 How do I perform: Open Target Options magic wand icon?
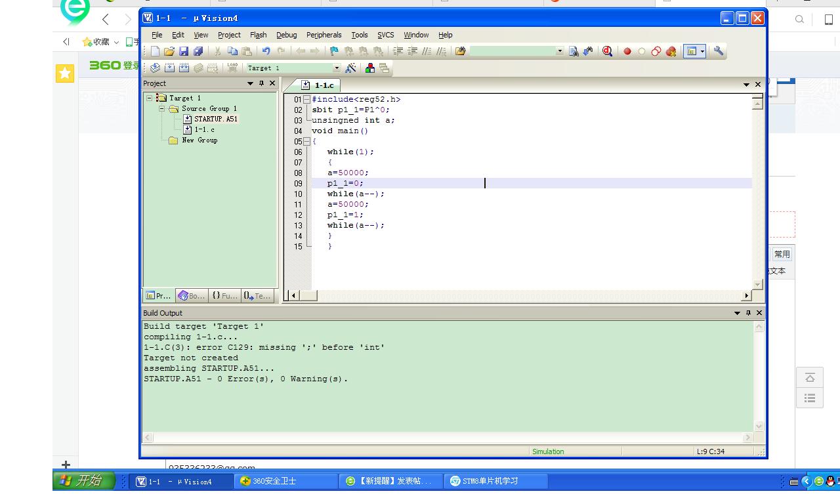click(x=350, y=68)
